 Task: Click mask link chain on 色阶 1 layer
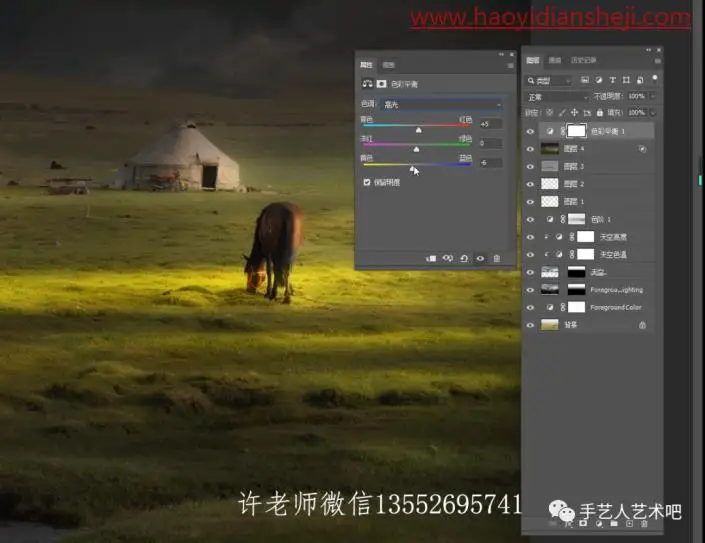point(562,219)
